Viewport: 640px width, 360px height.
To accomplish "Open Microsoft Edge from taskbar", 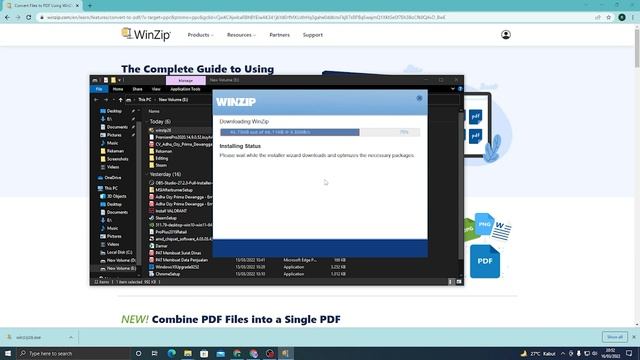I will point(171,353).
